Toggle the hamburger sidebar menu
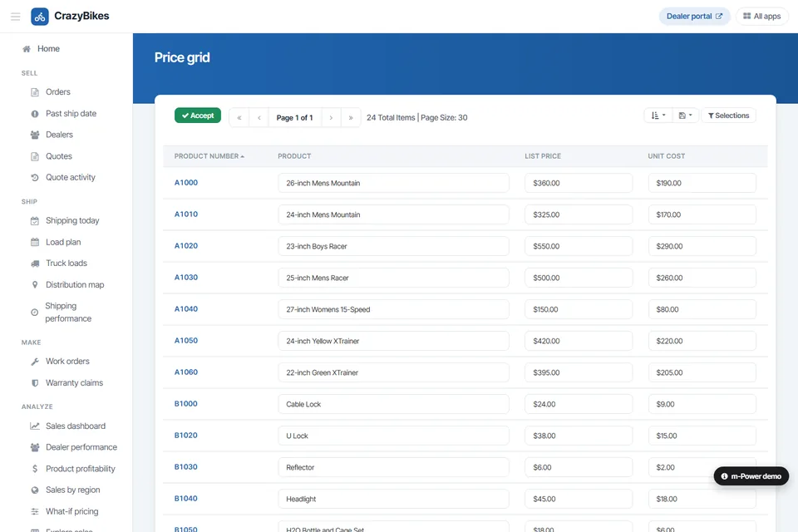798x532 pixels. [15, 17]
